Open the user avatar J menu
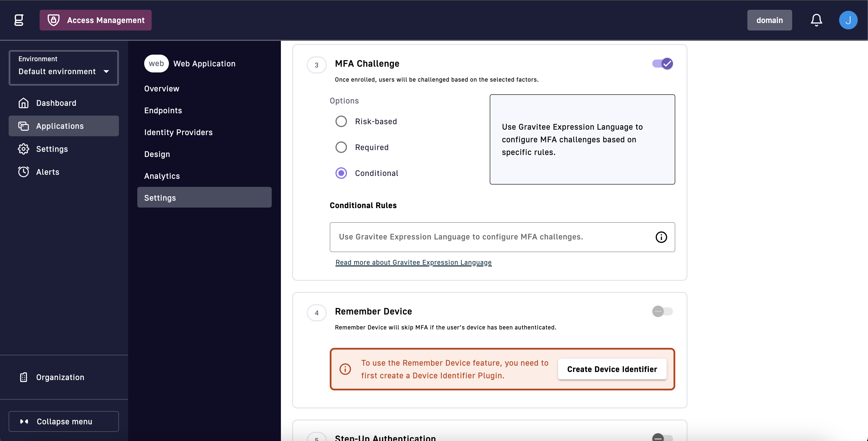 [x=848, y=20]
